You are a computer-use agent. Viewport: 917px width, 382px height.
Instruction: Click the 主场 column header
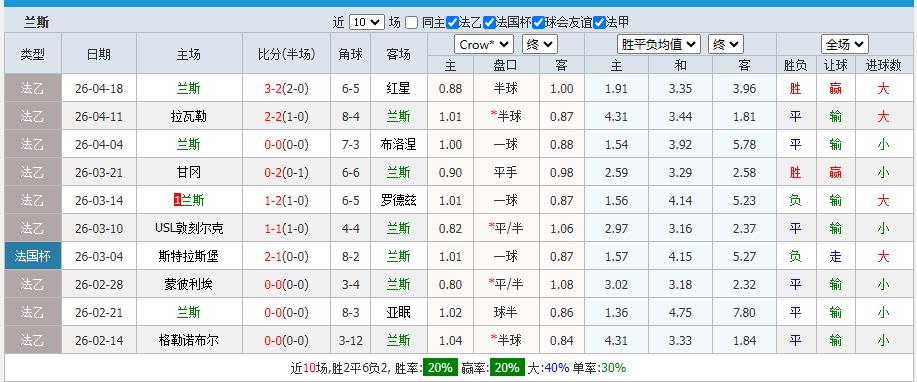pyautogui.click(x=188, y=54)
